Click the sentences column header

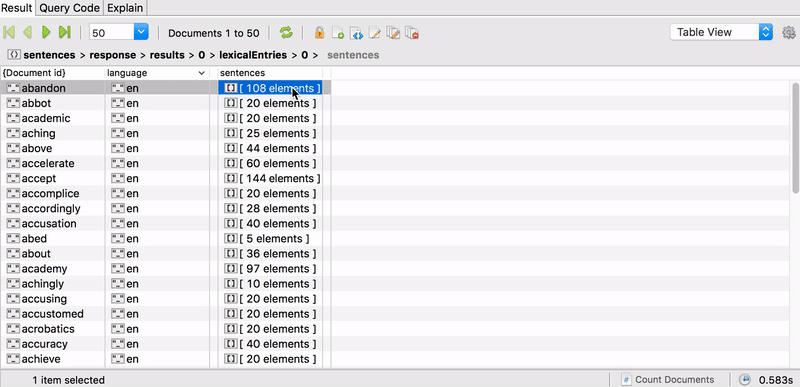coord(270,73)
